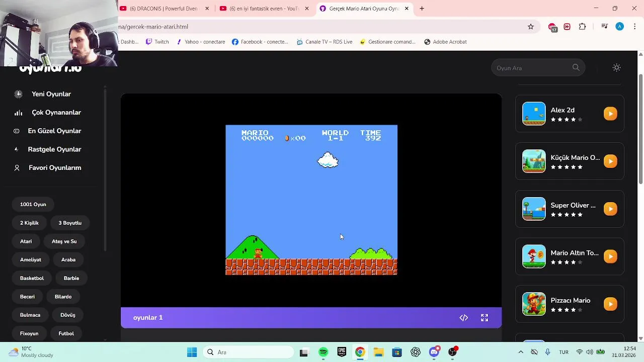Open the Pizzacı Mario thumbnail
Screen dimensions: 644x362
pyautogui.click(x=534, y=304)
